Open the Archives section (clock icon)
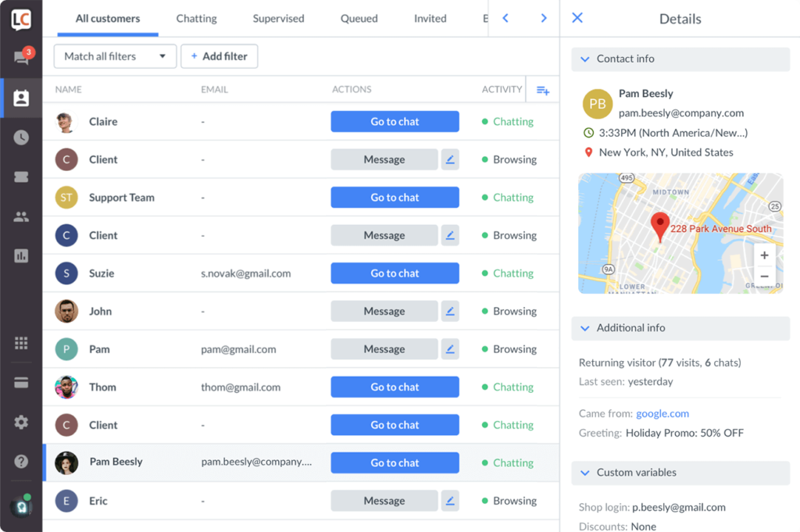Image resolution: width=800 pixels, height=532 pixels. pyautogui.click(x=20, y=137)
